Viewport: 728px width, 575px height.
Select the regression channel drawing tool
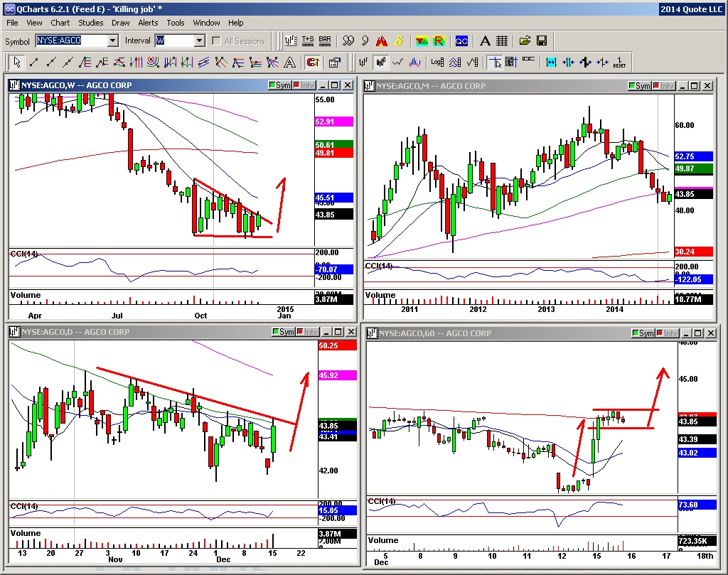[204, 62]
